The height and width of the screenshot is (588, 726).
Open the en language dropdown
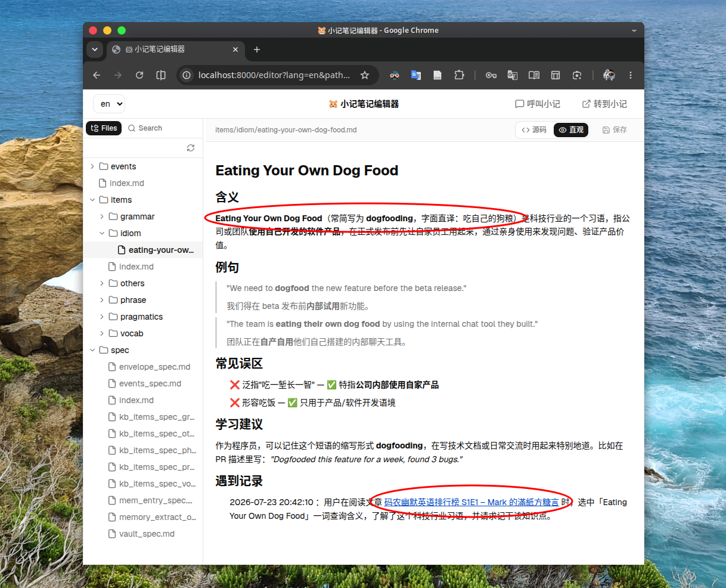tap(109, 104)
